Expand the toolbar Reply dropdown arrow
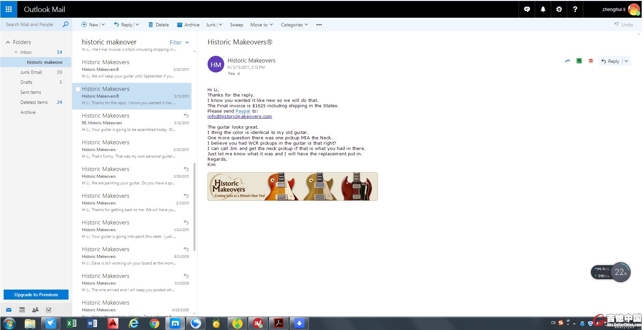 (137, 25)
